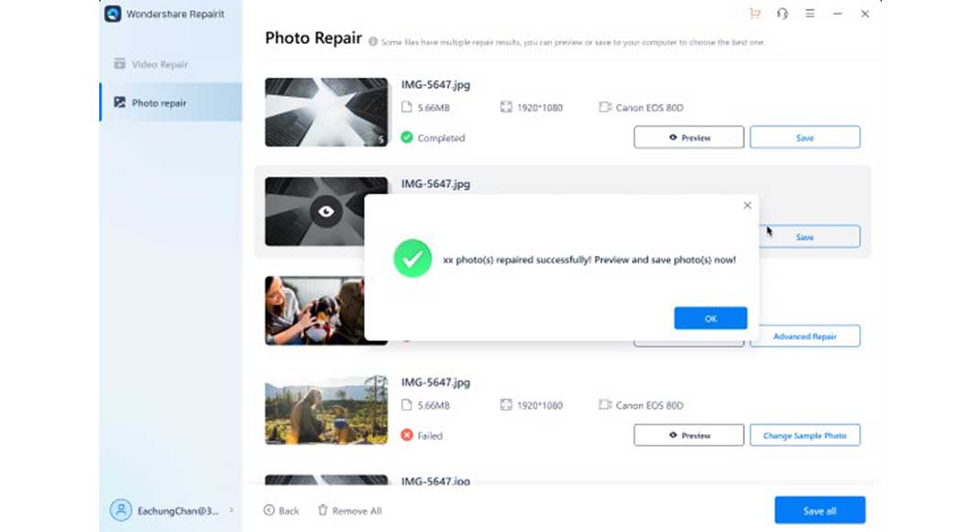Viewport: 980px width, 532px height.
Task: Open the hamburger menu icon
Action: (810, 14)
